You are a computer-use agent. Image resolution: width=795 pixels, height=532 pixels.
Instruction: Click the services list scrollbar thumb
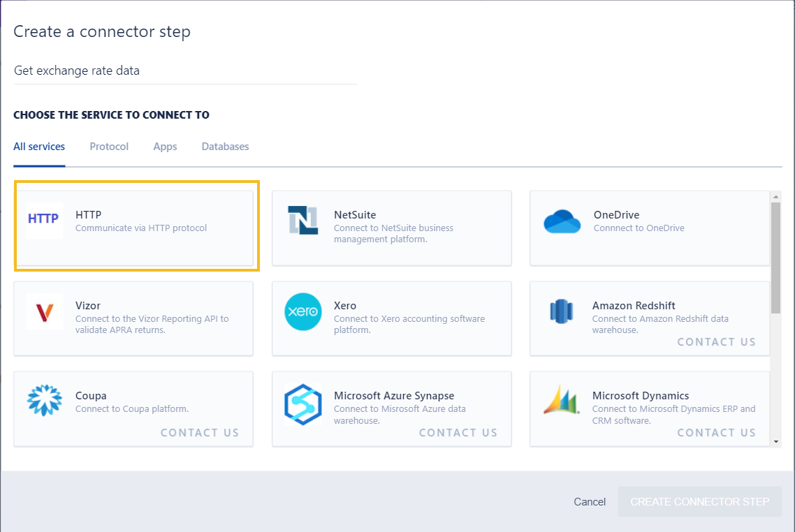pos(776,257)
